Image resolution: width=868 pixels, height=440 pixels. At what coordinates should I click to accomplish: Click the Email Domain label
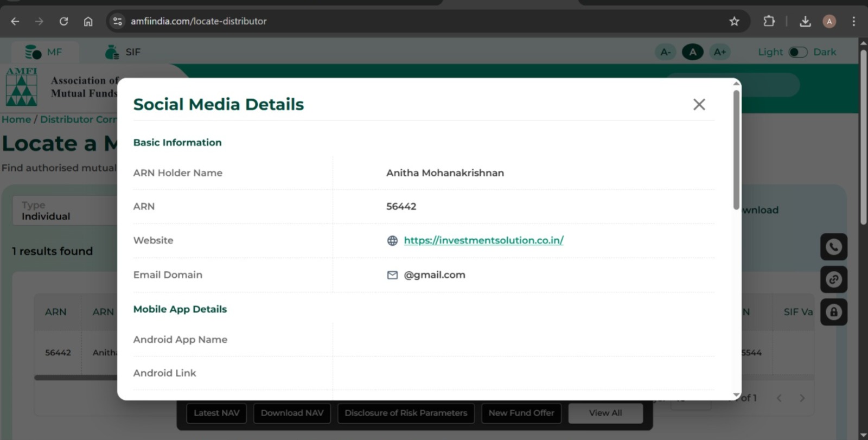click(x=168, y=275)
